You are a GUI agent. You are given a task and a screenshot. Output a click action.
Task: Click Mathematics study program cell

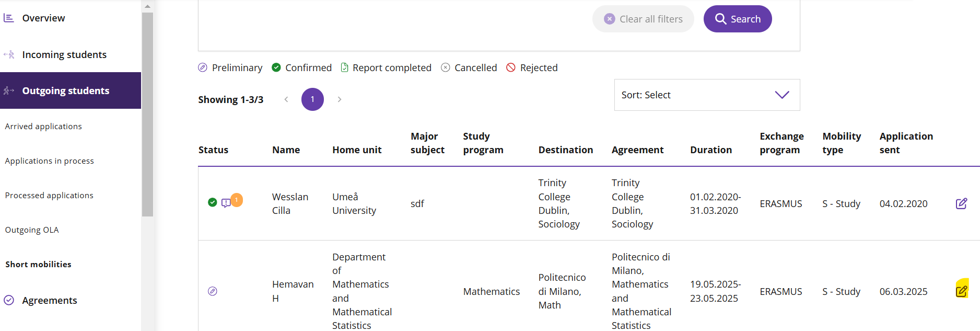pyautogui.click(x=491, y=292)
